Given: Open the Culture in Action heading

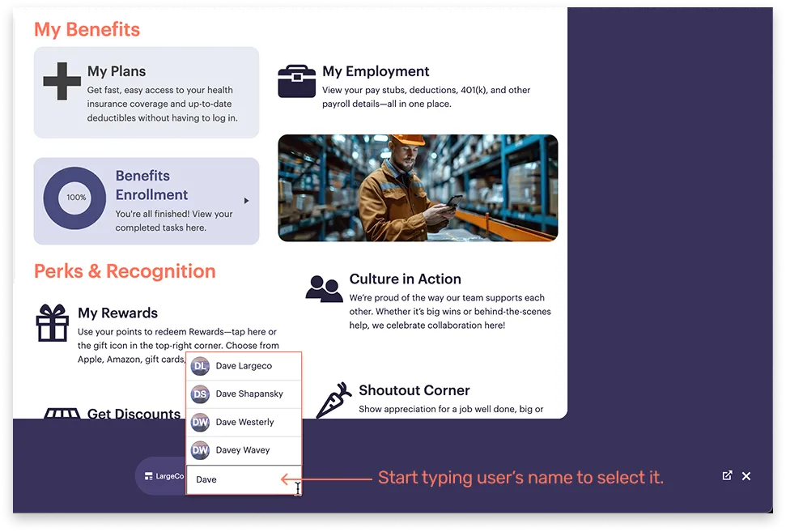Looking at the screenshot, I should tap(405, 279).
